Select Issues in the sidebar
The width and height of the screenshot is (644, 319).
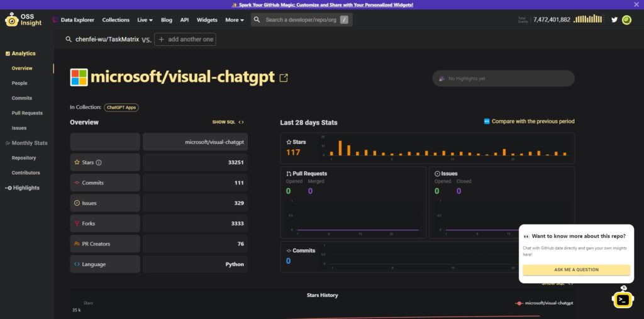click(19, 128)
